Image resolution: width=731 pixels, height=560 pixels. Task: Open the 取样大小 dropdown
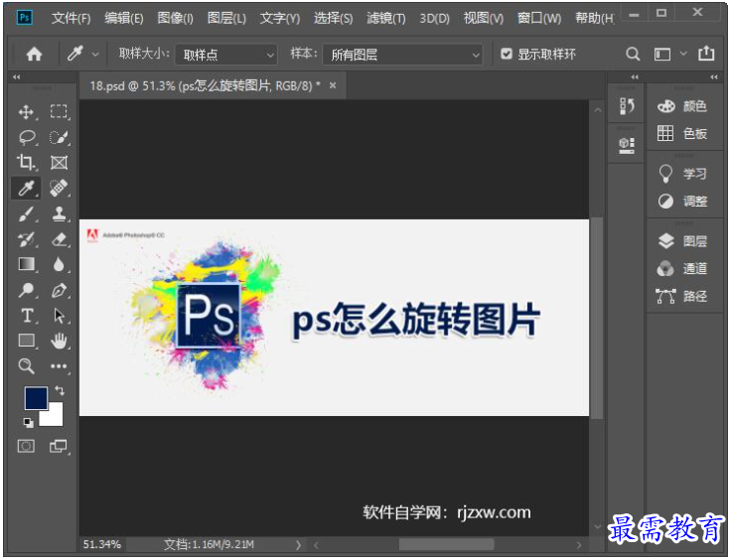[x=226, y=55]
